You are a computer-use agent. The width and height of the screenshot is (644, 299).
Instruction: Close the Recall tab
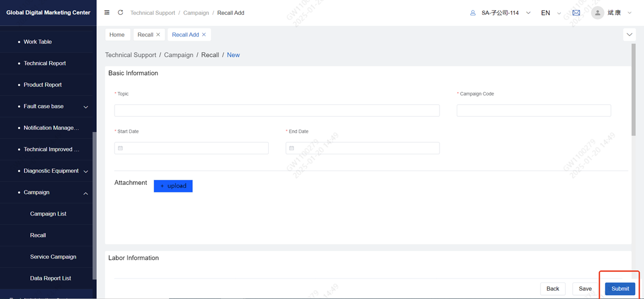(x=158, y=35)
